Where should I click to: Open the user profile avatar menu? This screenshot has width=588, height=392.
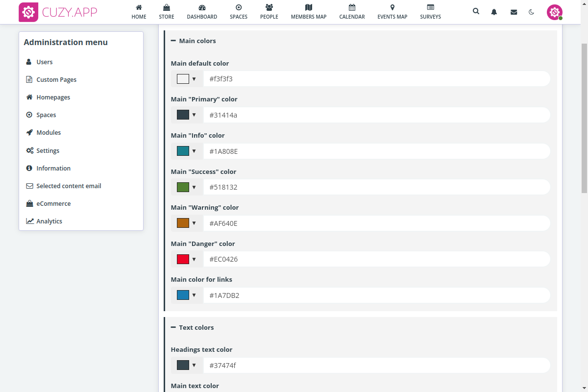point(554,12)
